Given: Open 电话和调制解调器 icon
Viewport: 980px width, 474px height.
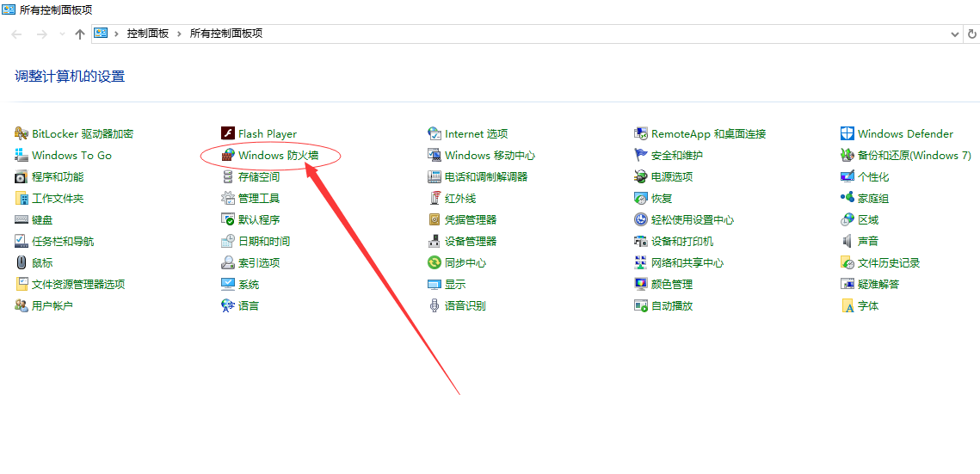Looking at the screenshot, I should 435,176.
